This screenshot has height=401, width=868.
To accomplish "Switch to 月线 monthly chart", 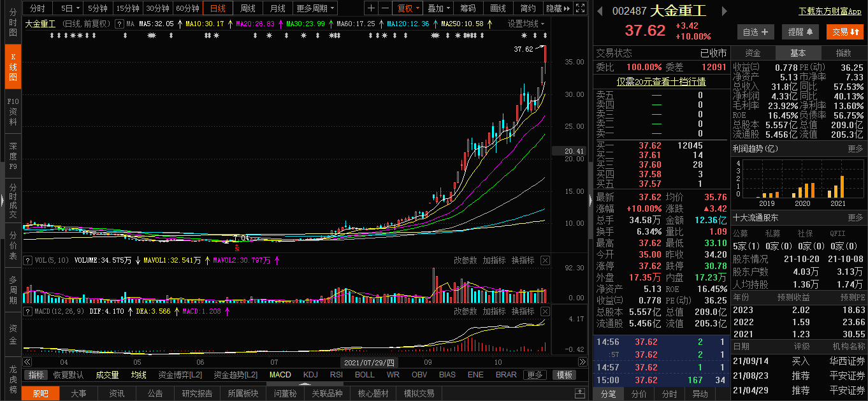I will tap(277, 8).
